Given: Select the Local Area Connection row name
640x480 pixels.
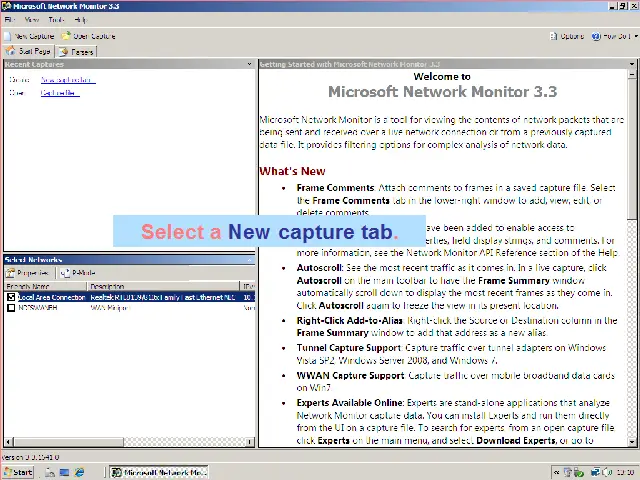Looking at the screenshot, I should tap(52, 297).
